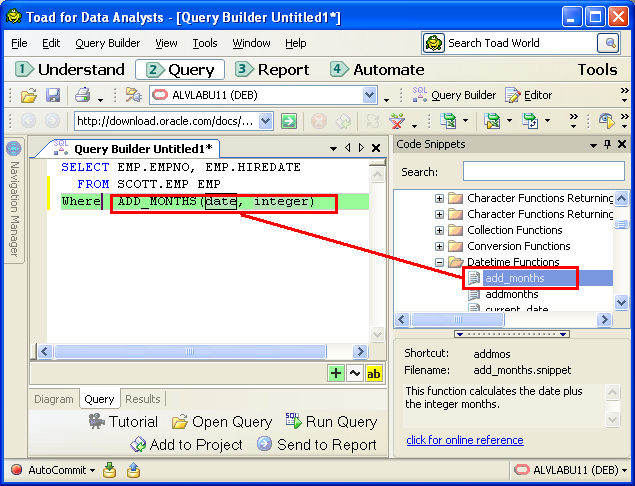Open the Tools menu in menu bar
The width and height of the screenshot is (635, 486).
tap(205, 43)
